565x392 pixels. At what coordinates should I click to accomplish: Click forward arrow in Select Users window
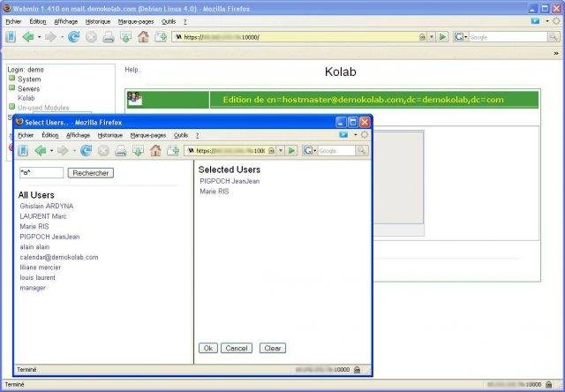pyautogui.click(x=63, y=151)
